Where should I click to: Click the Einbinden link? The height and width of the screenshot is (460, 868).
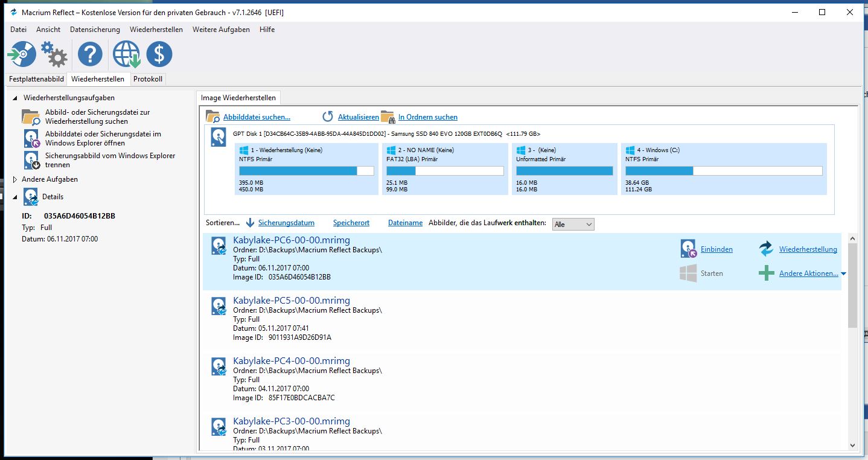click(716, 249)
